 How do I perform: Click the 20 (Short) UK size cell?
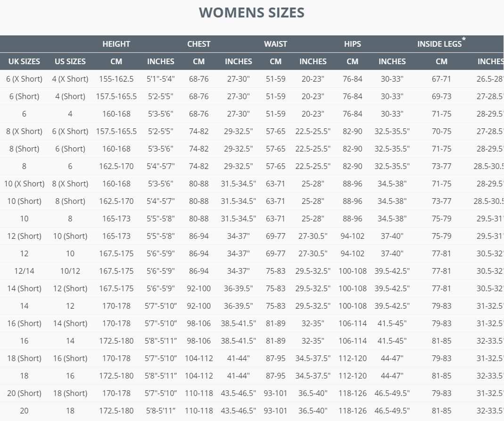tap(24, 393)
